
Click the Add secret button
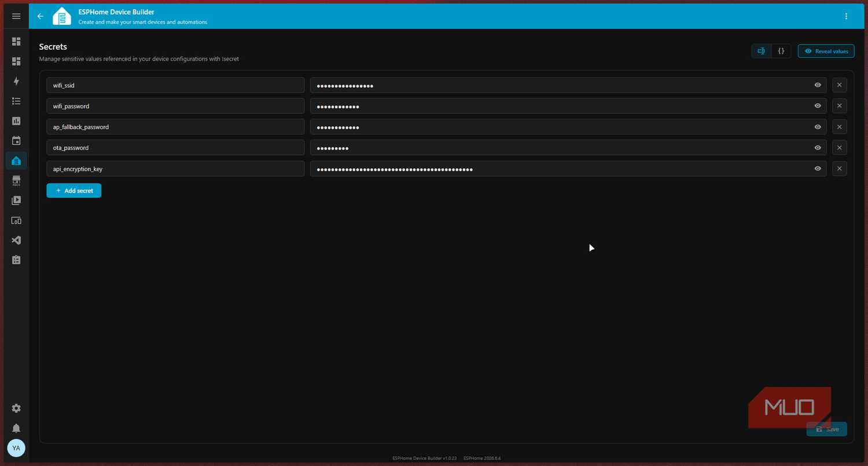pyautogui.click(x=74, y=190)
